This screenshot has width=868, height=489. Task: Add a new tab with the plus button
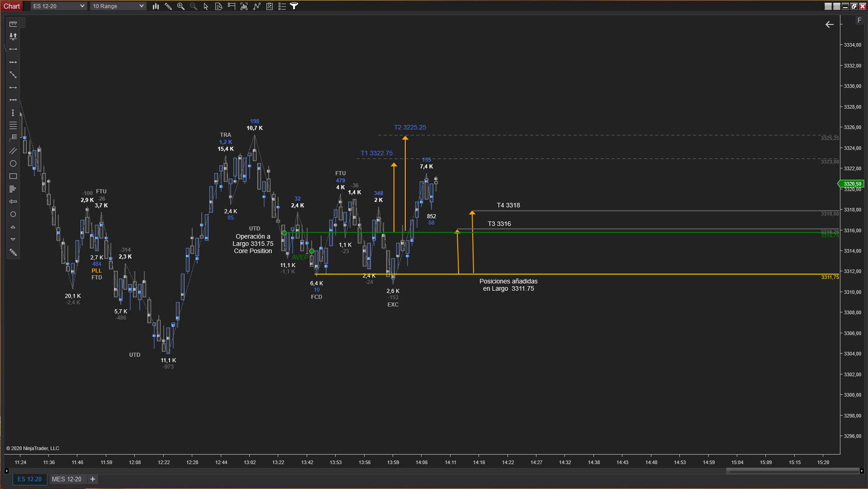pos(93,479)
